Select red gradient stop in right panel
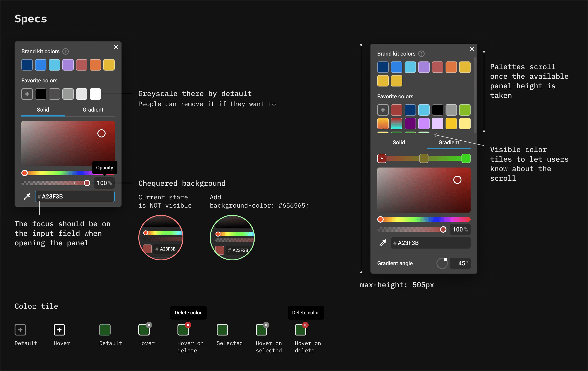The height and width of the screenshot is (371, 588). coord(382,158)
